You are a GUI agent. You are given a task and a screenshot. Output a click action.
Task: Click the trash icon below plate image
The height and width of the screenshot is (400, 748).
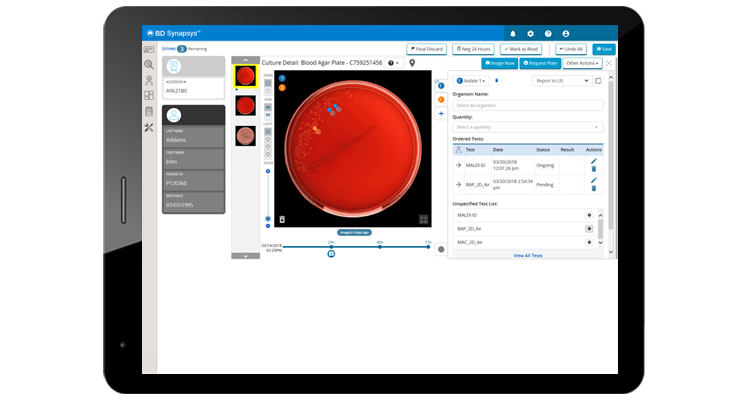coord(282,218)
